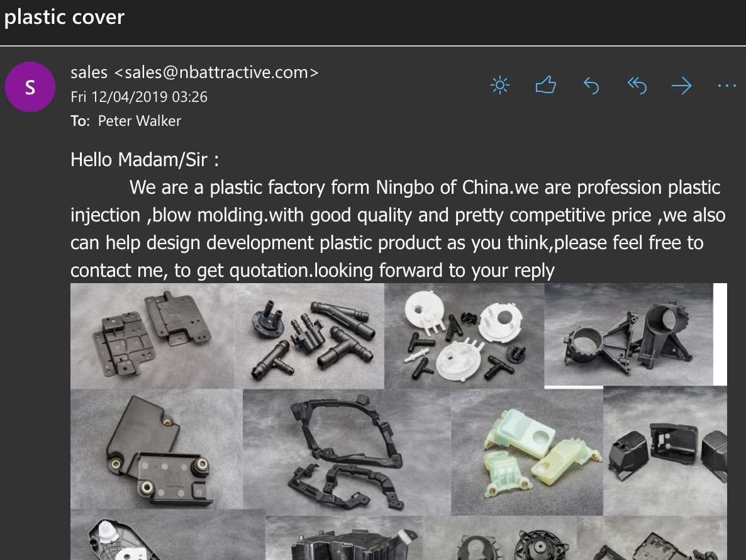
Task: Open the black T-pipe connectors photo
Action: (x=309, y=336)
